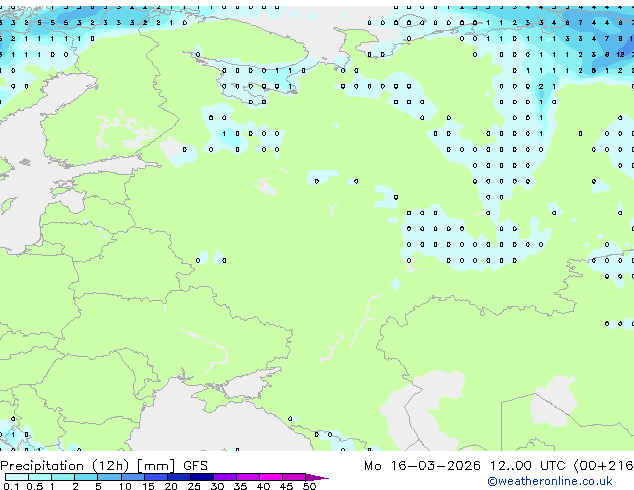Click the 12..00 UTC time text
Viewport: 634px width, 490px height.
click(x=528, y=466)
